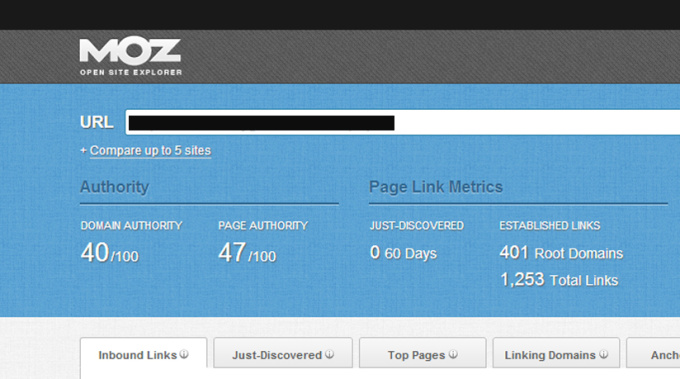Screen dimensions: 680x379
Task: Click the Just-Discovered 60 Days value
Action: click(403, 253)
